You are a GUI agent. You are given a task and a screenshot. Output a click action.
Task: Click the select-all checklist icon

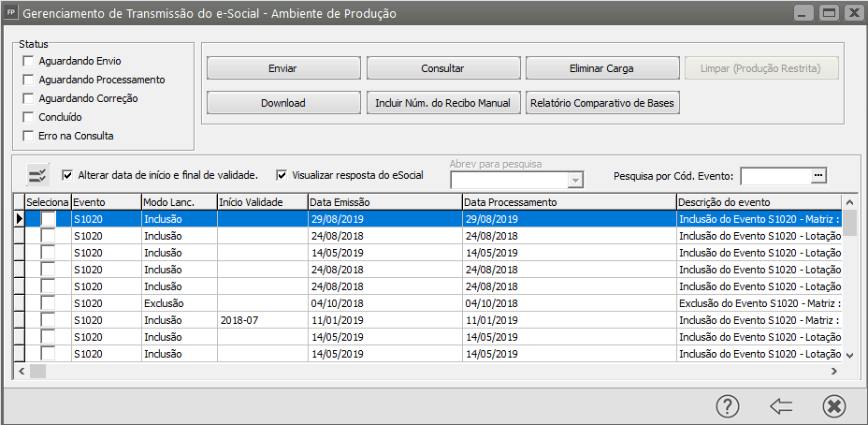point(38,175)
